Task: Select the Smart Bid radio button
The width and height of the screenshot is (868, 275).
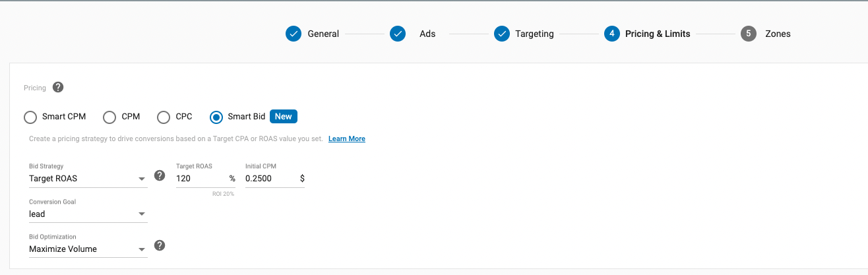Action: tap(216, 117)
